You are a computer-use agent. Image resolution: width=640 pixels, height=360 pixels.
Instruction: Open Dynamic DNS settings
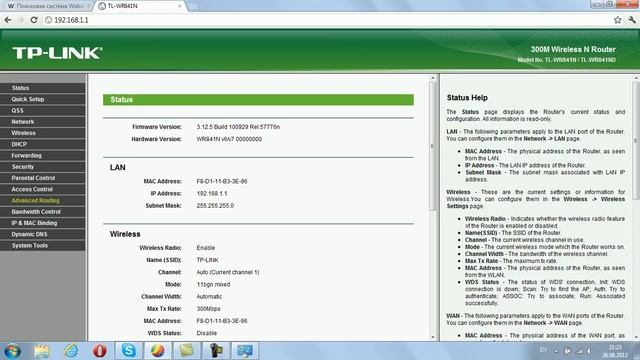coord(43,234)
